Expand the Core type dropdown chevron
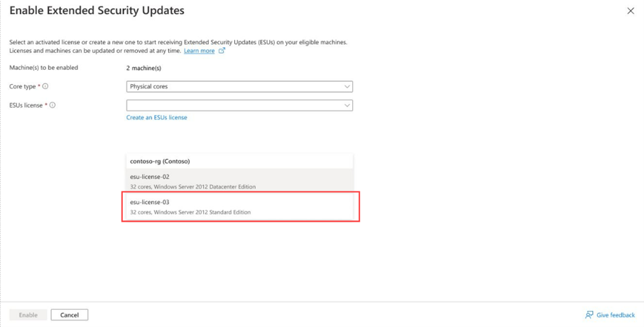644x327 pixels. pos(347,87)
